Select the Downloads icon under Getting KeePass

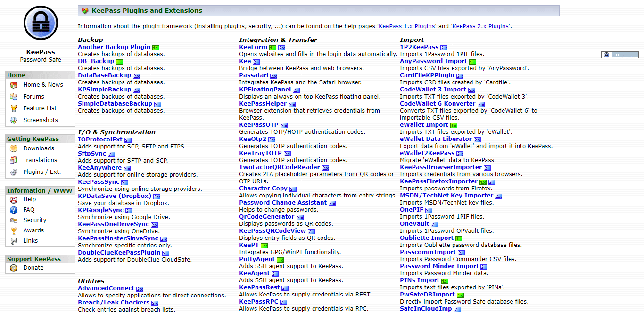(x=13, y=148)
